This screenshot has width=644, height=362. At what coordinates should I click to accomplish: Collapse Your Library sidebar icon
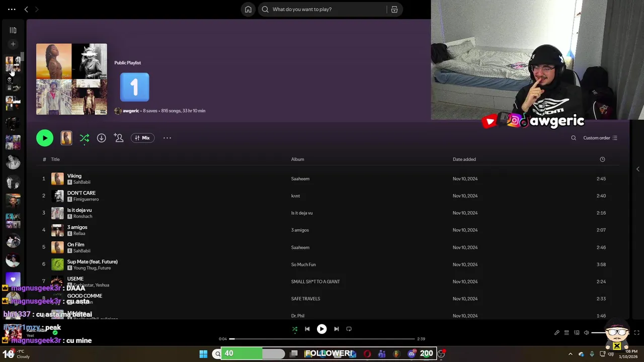pos(13,30)
